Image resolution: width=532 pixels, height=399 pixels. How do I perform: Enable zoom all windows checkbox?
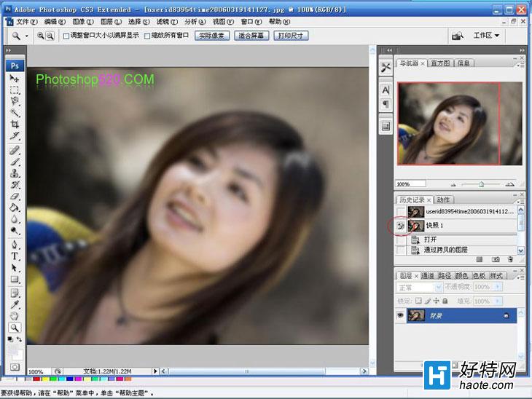(x=147, y=36)
